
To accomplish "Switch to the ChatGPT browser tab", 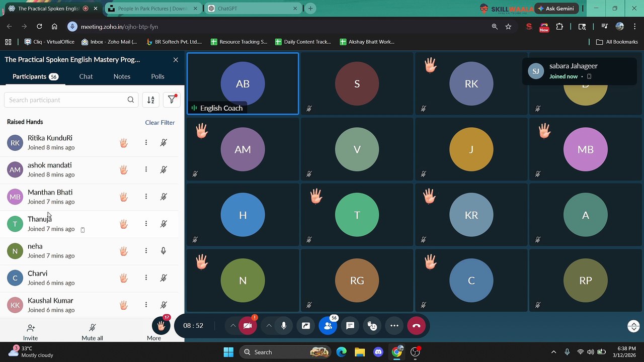I will point(252,9).
